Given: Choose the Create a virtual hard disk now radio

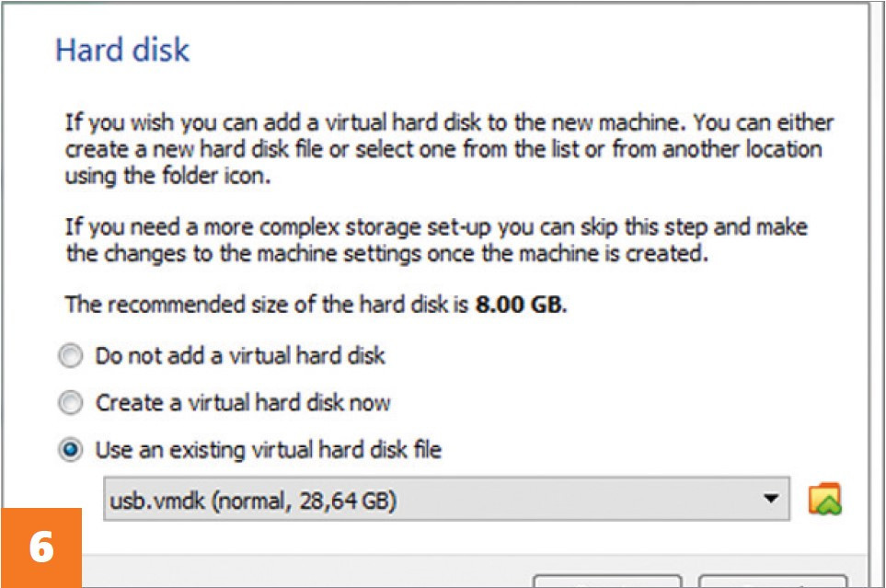Looking at the screenshot, I should point(71,403).
